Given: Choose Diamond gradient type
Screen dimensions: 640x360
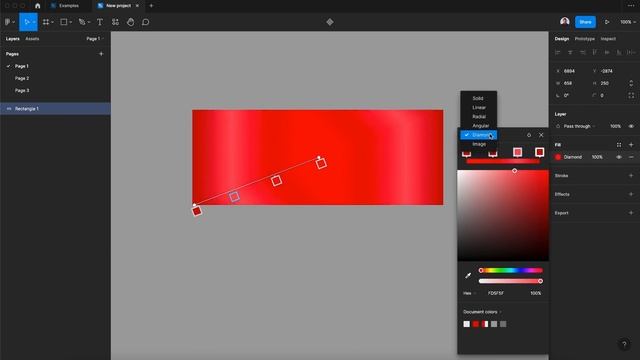Looking at the screenshot, I should point(478,135).
